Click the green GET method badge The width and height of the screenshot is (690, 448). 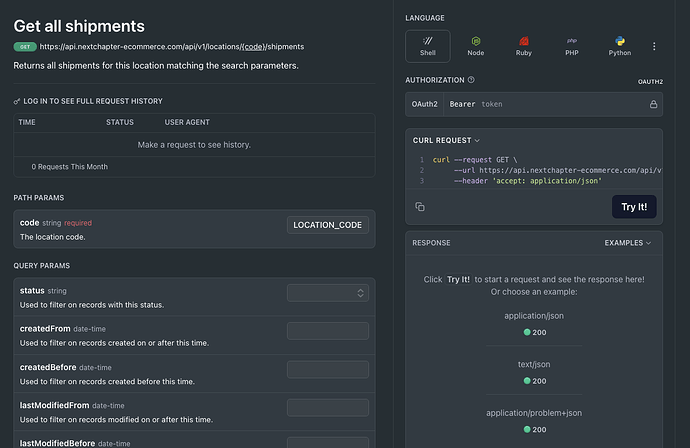25,47
